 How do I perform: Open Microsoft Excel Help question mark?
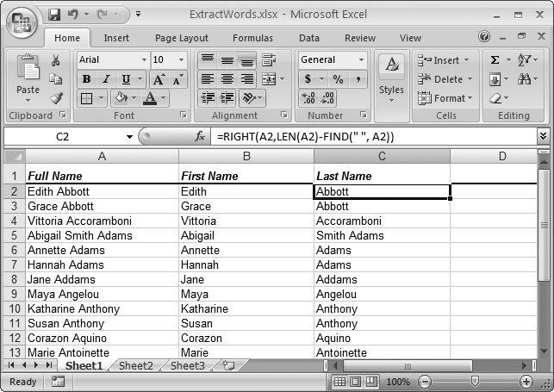click(x=484, y=36)
